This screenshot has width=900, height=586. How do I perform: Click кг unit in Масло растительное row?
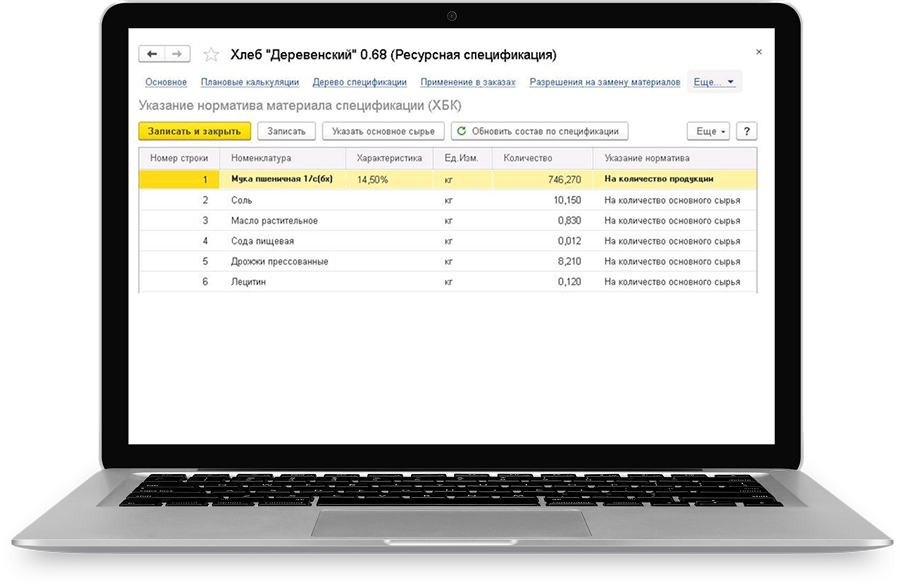[x=462, y=220]
